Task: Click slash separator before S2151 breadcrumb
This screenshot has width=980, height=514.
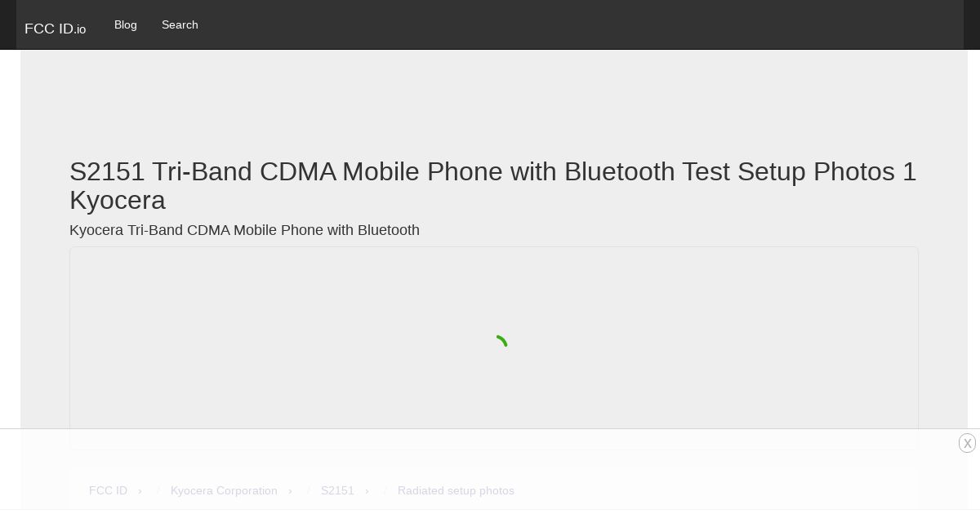Action: pyautogui.click(x=308, y=490)
